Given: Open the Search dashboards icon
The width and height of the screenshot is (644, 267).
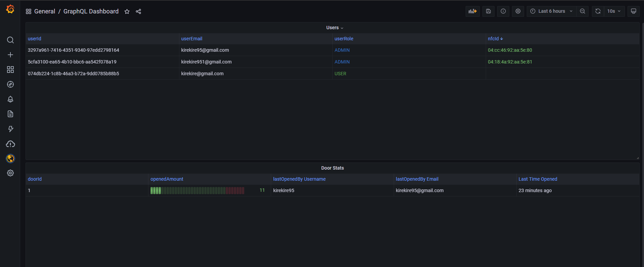Looking at the screenshot, I should click(10, 40).
